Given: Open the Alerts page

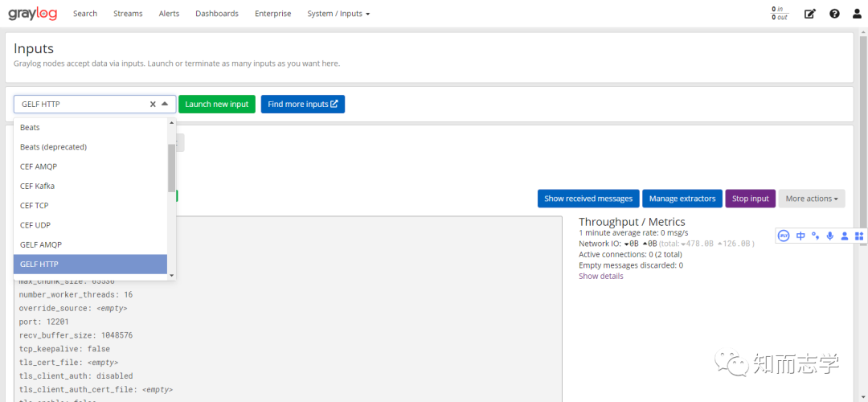Looking at the screenshot, I should pos(169,14).
